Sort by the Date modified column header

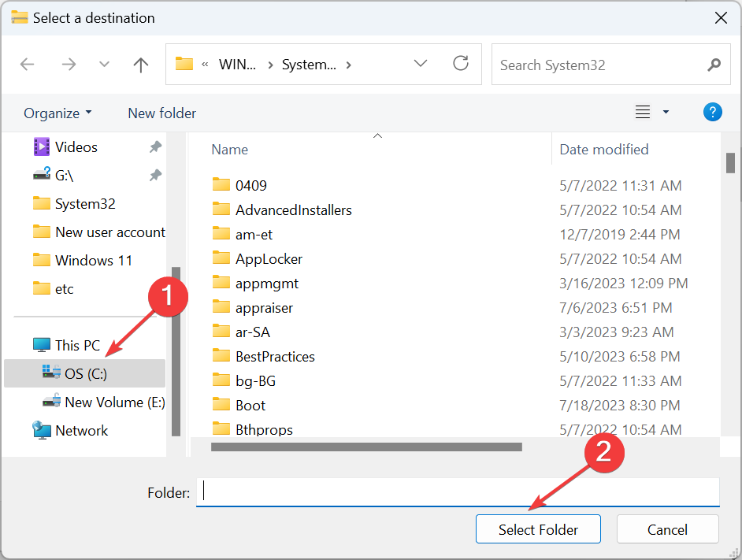coord(604,149)
